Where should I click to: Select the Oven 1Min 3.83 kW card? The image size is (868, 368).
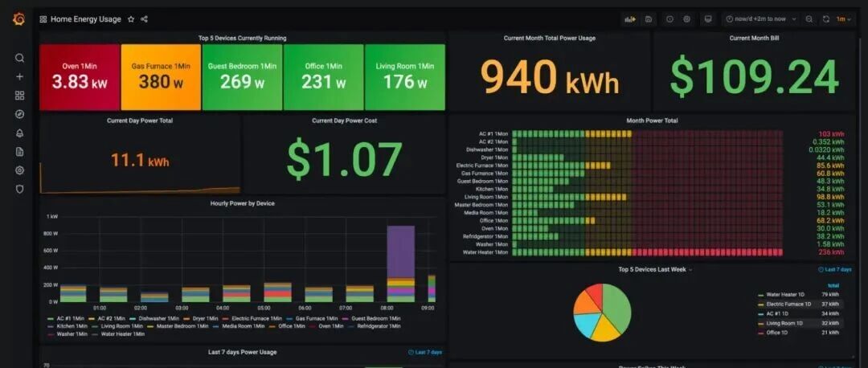[x=80, y=77]
